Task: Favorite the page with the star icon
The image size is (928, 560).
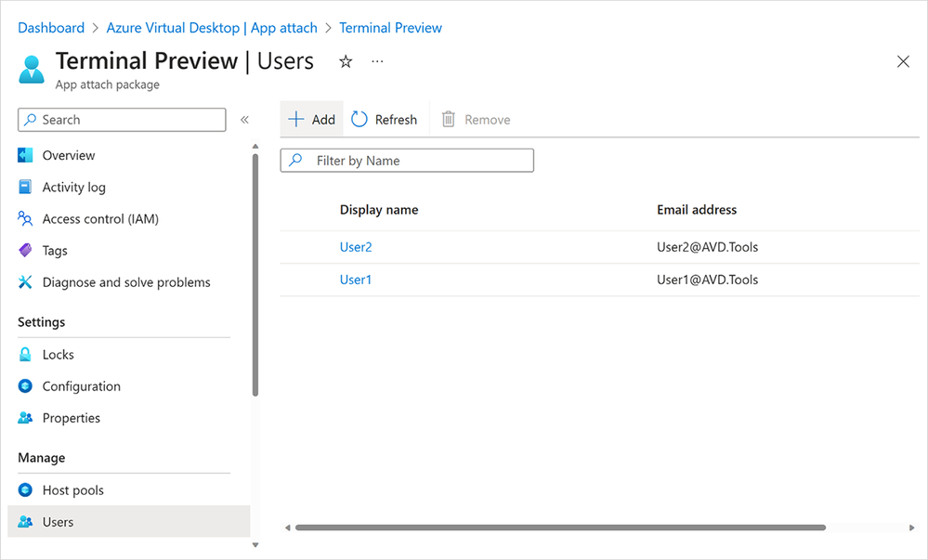Action: (346, 61)
